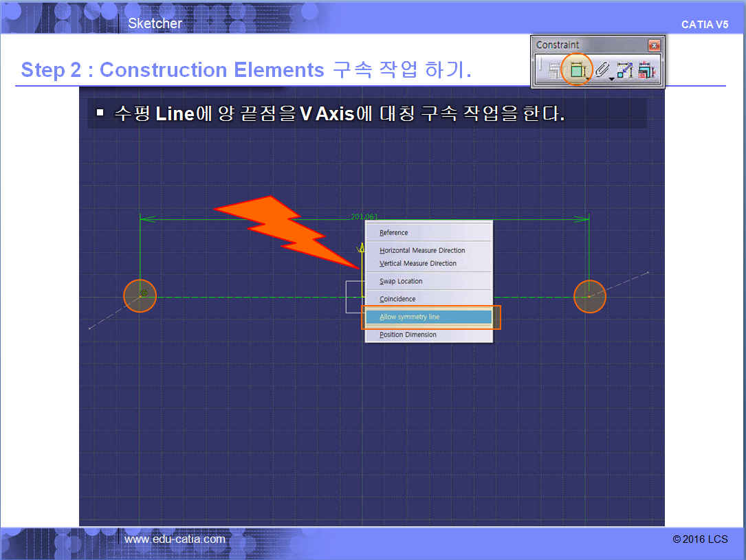This screenshot has height=560, width=746.
Task: Choose Position Dimension menu entry
Action: point(408,335)
